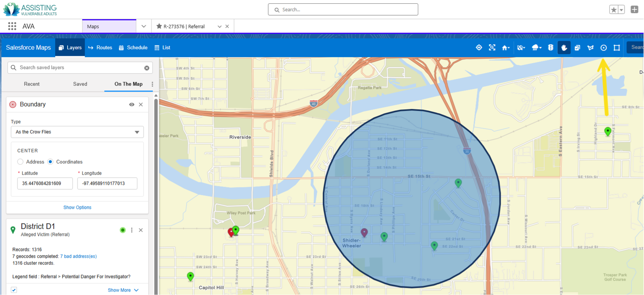Select the polygon lasso drawing tool
644x295 pixels.
[x=591, y=48]
